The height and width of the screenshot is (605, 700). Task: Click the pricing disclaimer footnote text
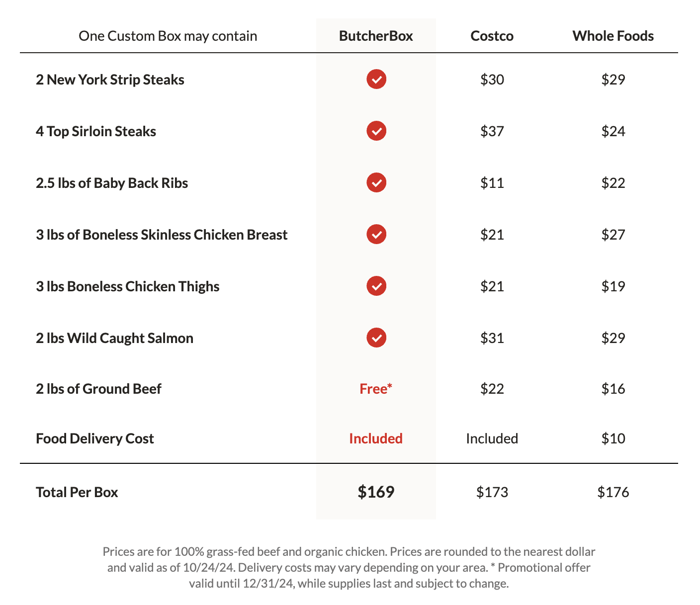pyautogui.click(x=349, y=567)
